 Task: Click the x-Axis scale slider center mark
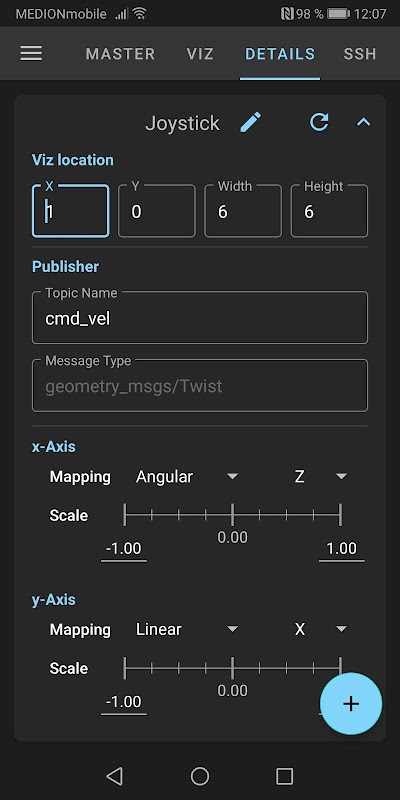point(232,515)
